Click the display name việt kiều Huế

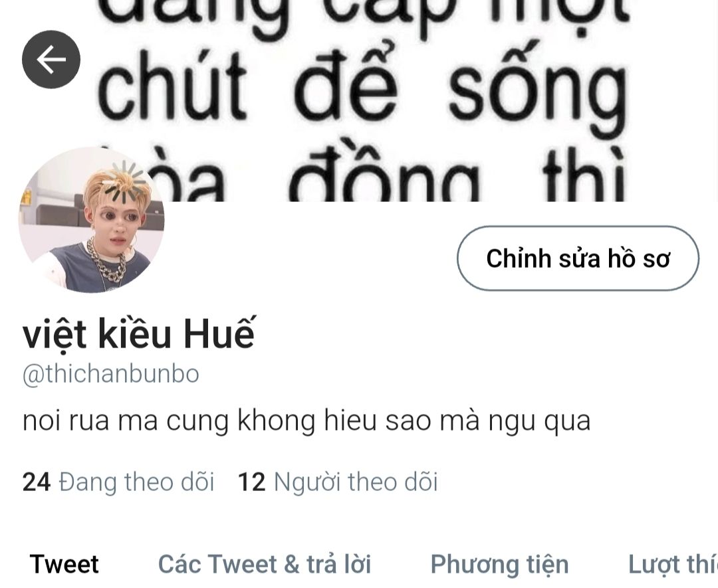tap(138, 334)
